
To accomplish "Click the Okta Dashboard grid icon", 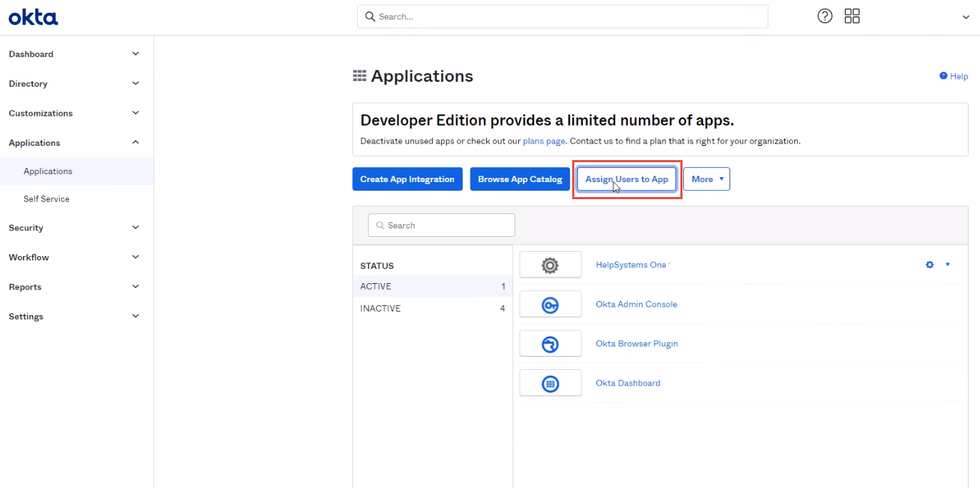I will pos(550,383).
